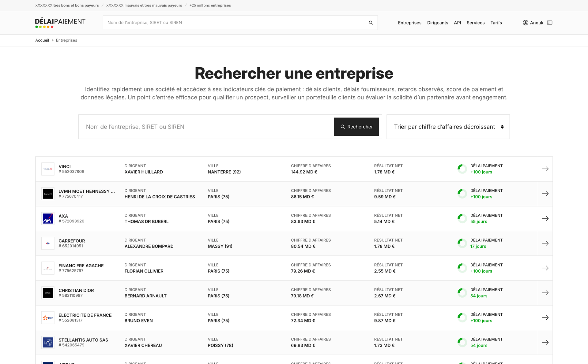Open the Entreprises menu
This screenshot has height=364, width=588.
pos(409,23)
